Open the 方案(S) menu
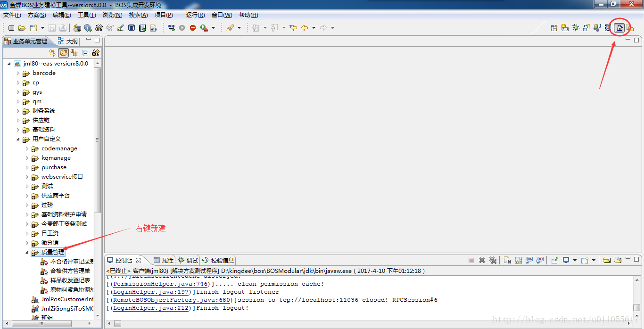The image size is (644, 329). point(37,15)
